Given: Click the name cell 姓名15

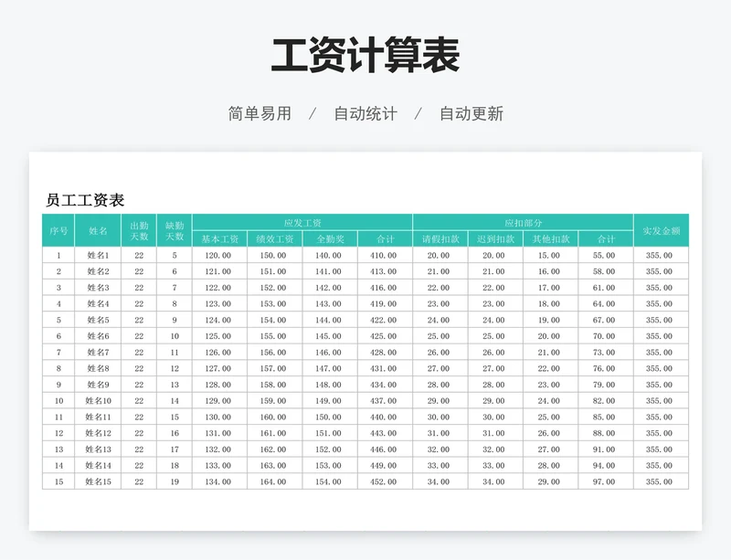Looking at the screenshot, I should pyautogui.click(x=98, y=481).
